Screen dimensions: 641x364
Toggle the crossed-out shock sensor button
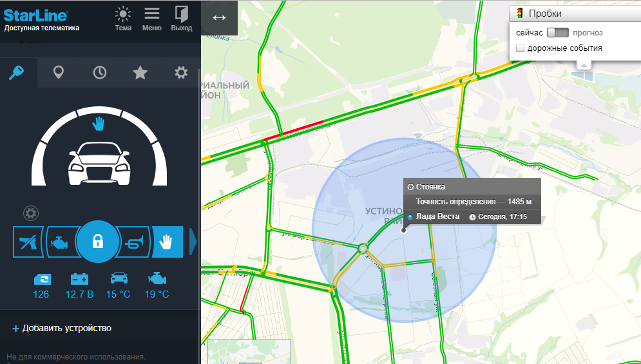click(28, 242)
